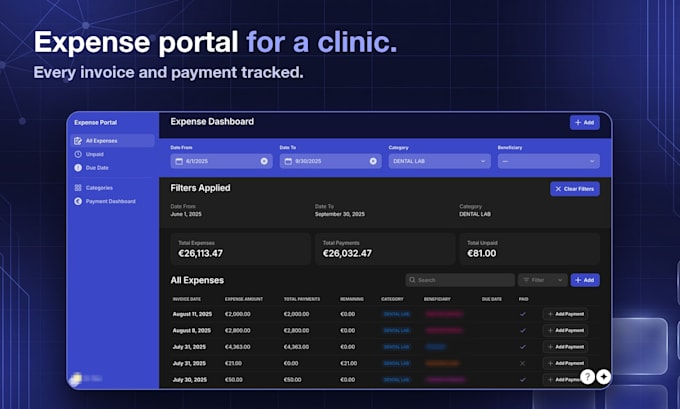Add payment for the €4,363.00 expense
680x409 pixels.
pyautogui.click(x=566, y=347)
